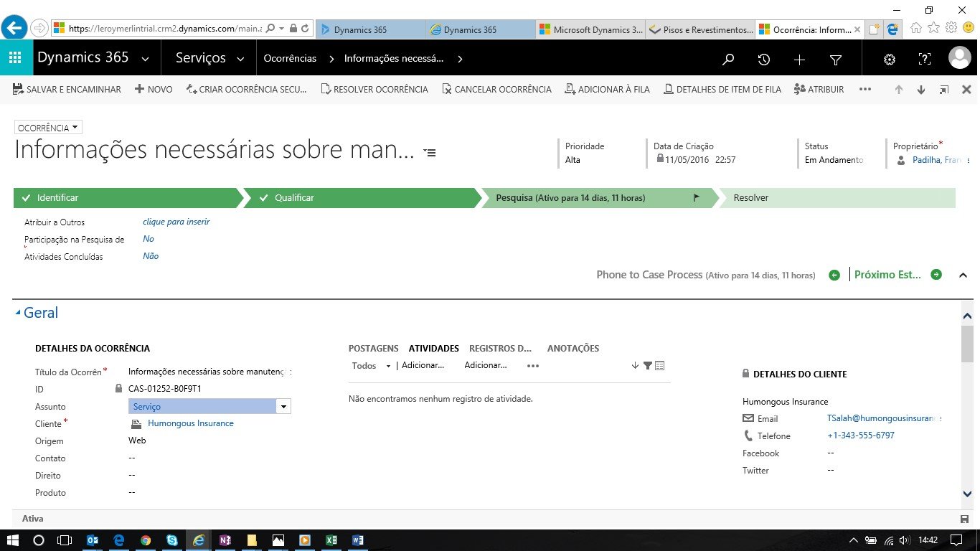
Task: Click the set active flag on Pesquisa stage
Action: click(697, 198)
